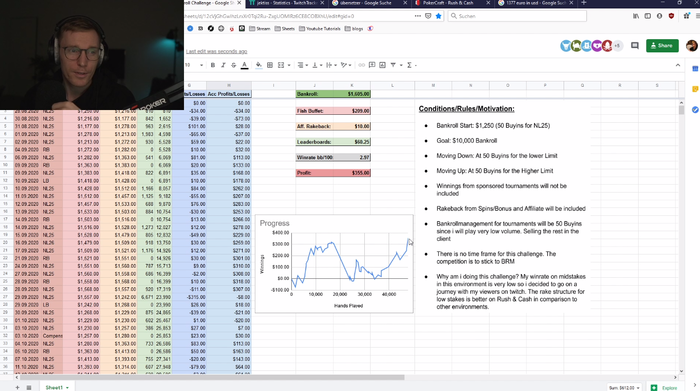
Task: Click the green Share button
Action: coord(662,46)
